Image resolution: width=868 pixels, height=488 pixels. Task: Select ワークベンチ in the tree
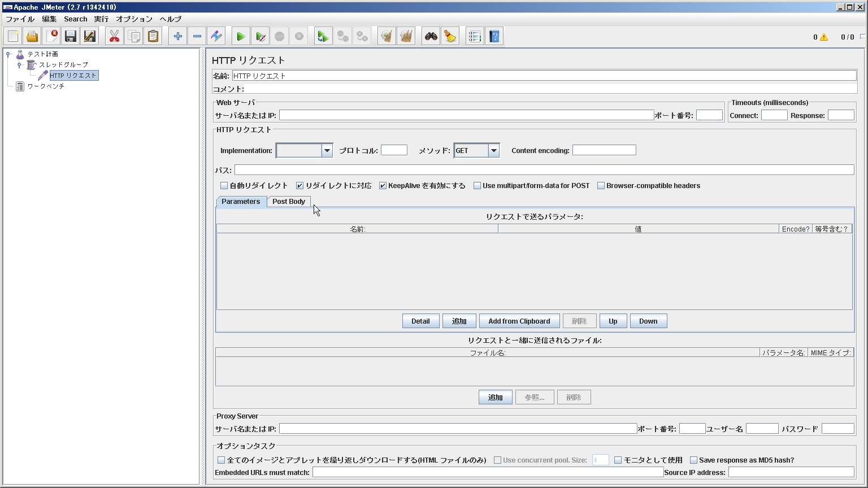[46, 86]
